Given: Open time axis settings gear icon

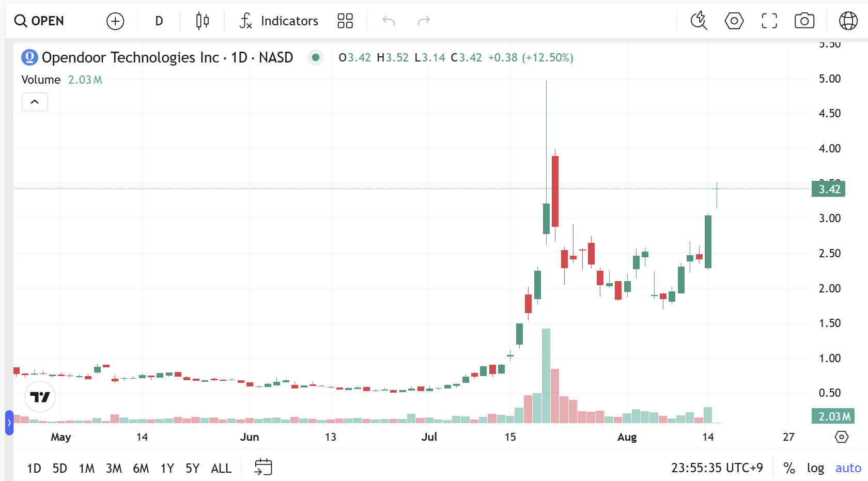Looking at the screenshot, I should click(842, 437).
